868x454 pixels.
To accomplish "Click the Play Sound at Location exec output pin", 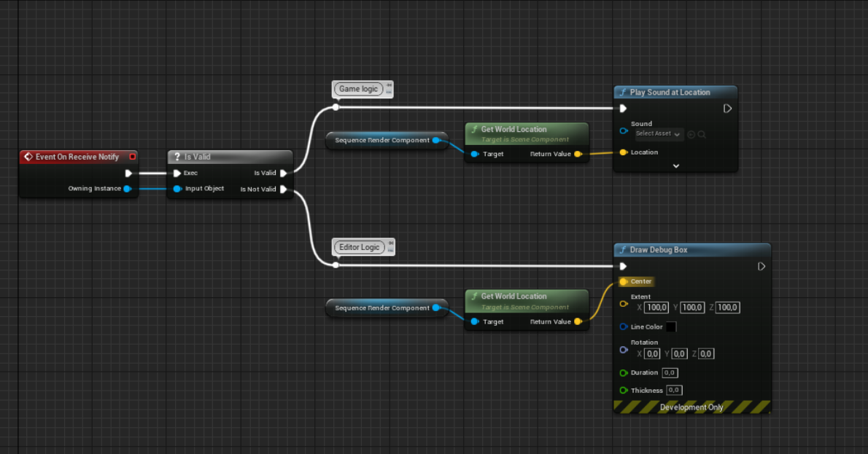I will (x=727, y=109).
